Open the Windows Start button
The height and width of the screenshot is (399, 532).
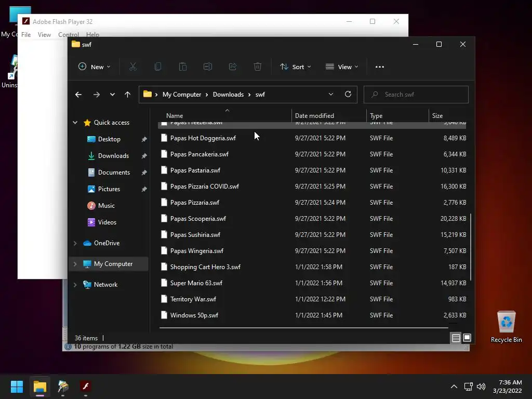pyautogui.click(x=17, y=387)
